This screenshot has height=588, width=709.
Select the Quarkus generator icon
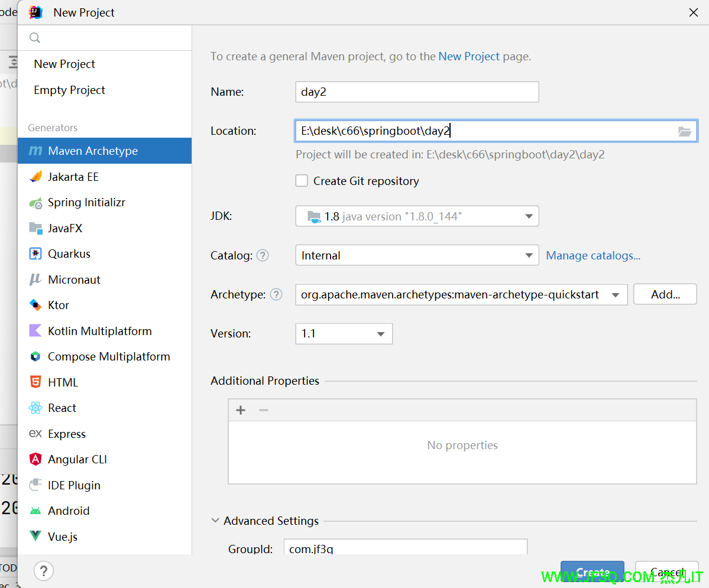[x=35, y=254]
